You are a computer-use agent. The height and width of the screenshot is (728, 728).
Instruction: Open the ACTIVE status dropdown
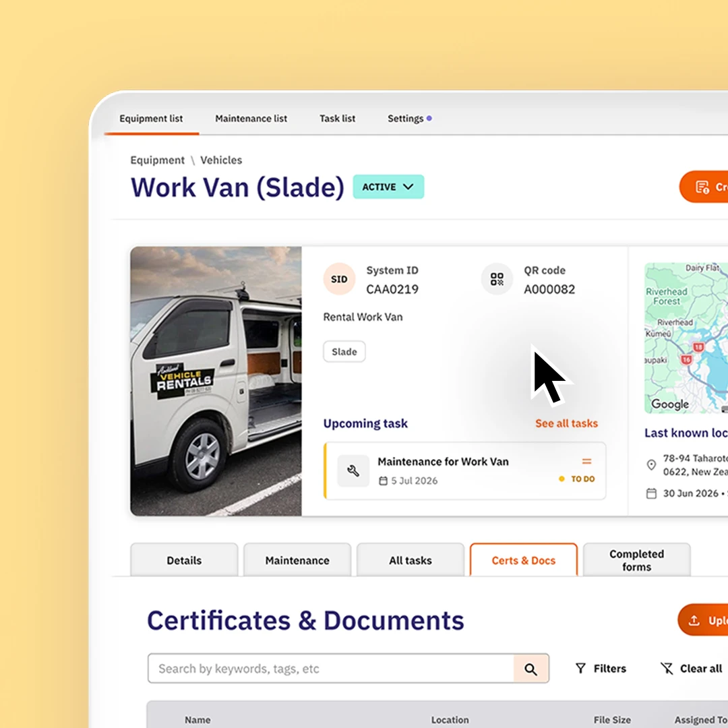[x=388, y=187]
